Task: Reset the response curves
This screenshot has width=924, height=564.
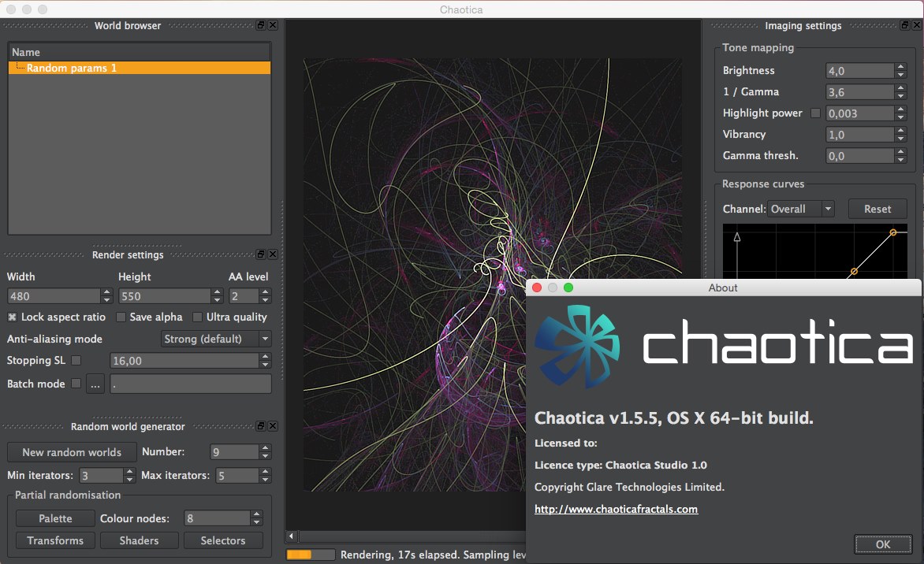Action: pyautogui.click(x=877, y=209)
